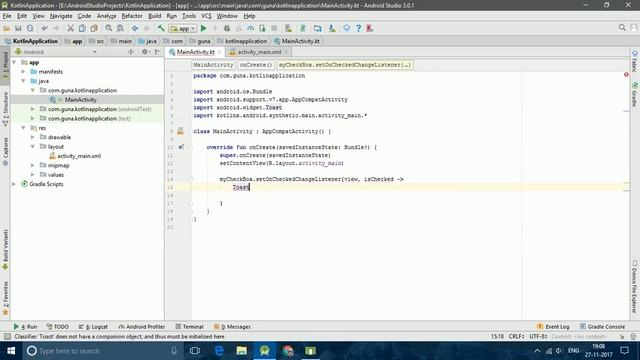Click the Paste toolbar icon
The width and height of the screenshot is (640, 360).
click(x=94, y=28)
